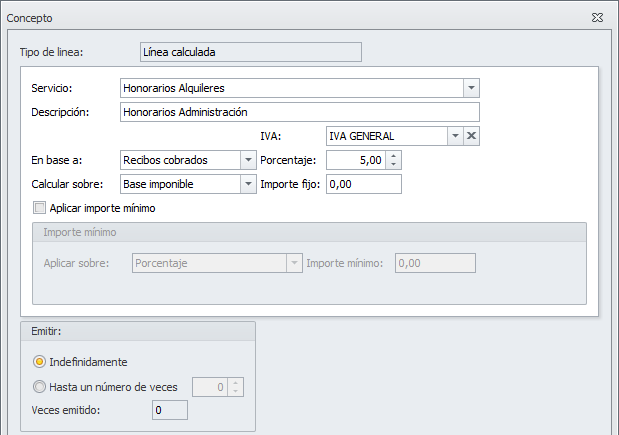Expand the Servicio dropdown list

point(472,88)
